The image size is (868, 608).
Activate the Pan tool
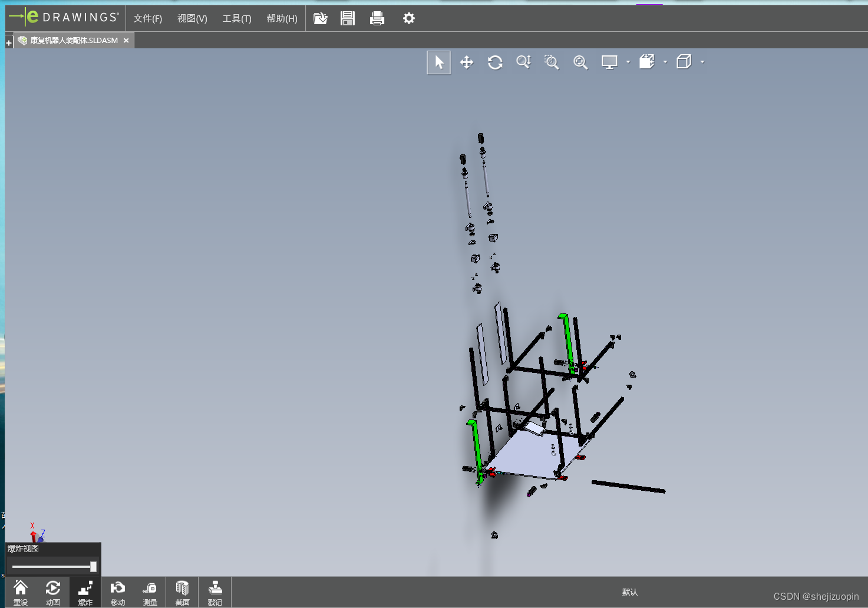(x=467, y=62)
